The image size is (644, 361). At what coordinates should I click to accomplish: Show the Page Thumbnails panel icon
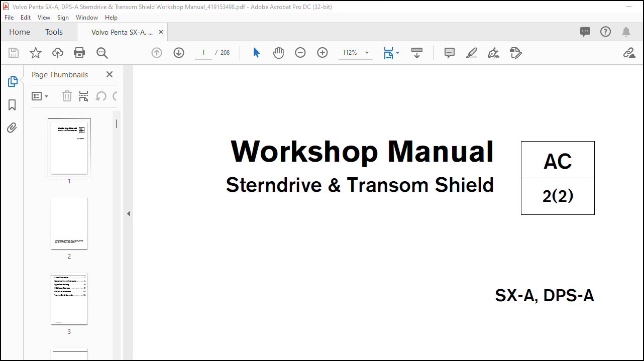[x=13, y=81]
